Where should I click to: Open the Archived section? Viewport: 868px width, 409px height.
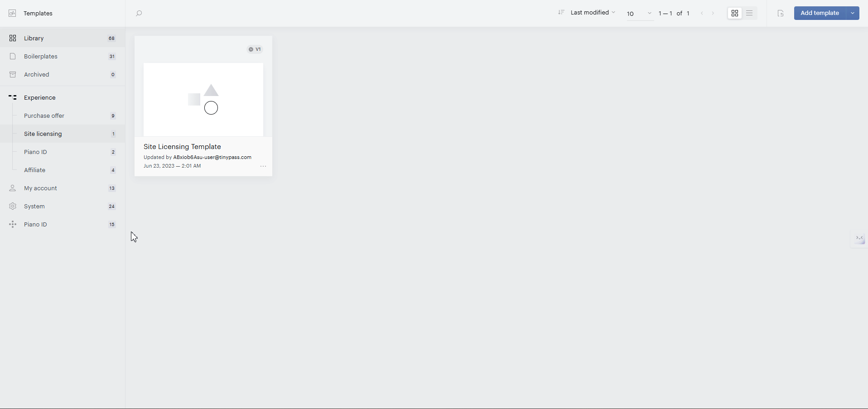pos(63,74)
